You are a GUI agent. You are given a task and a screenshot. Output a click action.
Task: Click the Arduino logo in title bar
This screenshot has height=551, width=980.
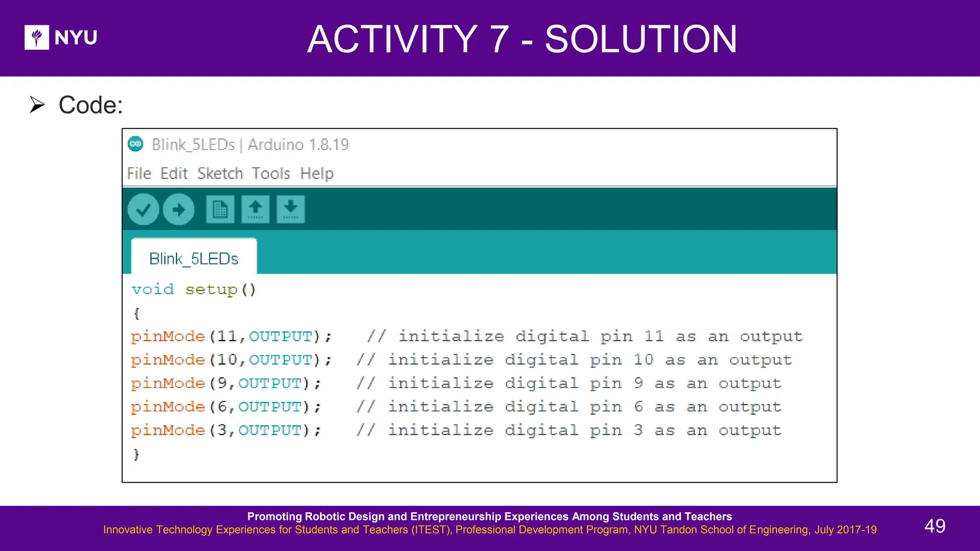(x=136, y=144)
